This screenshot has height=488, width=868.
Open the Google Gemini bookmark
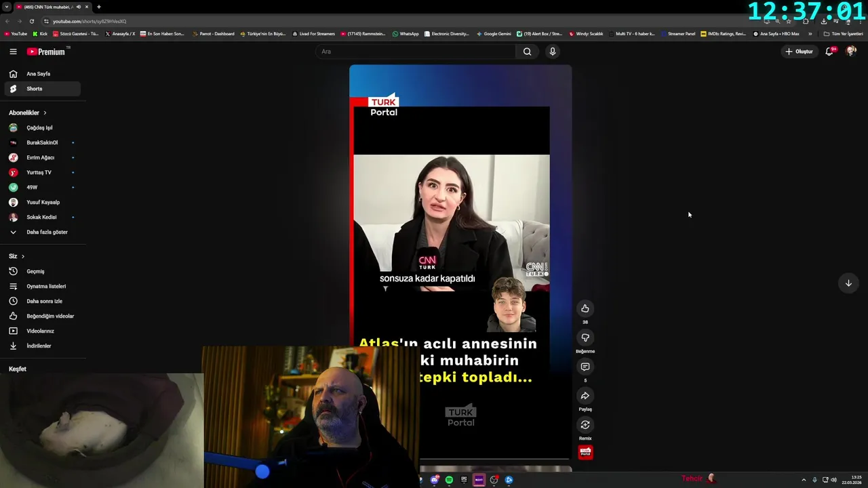(x=494, y=34)
